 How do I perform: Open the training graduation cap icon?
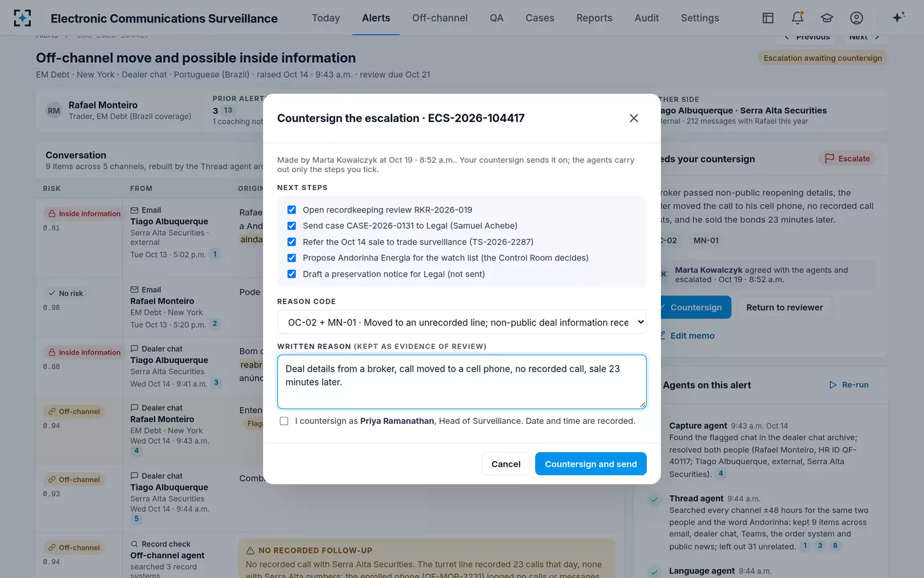point(827,18)
